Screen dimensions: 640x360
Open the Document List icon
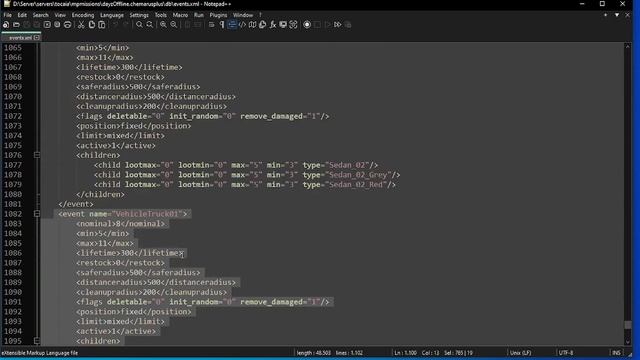point(262,25)
